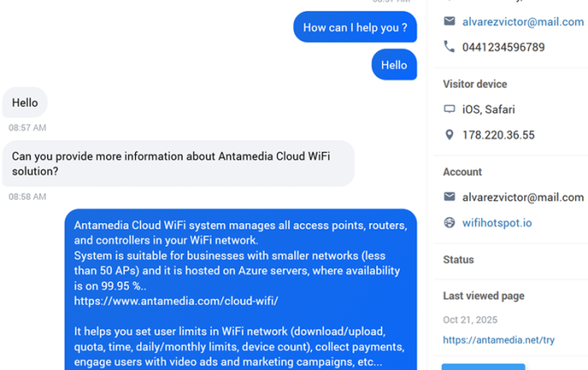
Task: Click the 08:58 AM message timestamp
Action: 28,196
